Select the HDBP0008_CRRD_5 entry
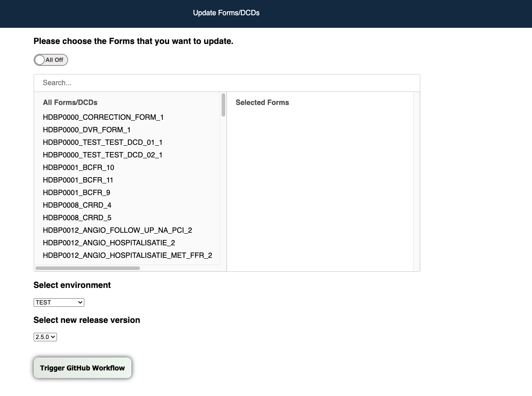This screenshot has height=396, width=532. pyautogui.click(x=77, y=218)
